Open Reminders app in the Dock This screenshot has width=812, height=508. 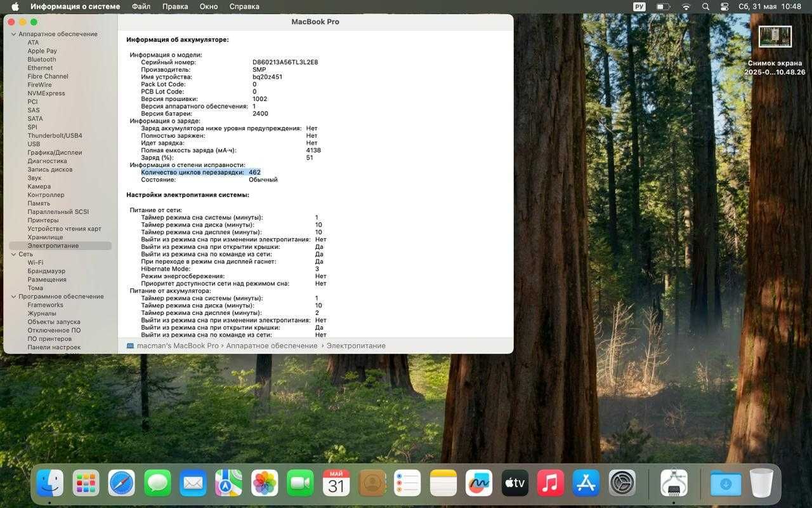[407, 483]
